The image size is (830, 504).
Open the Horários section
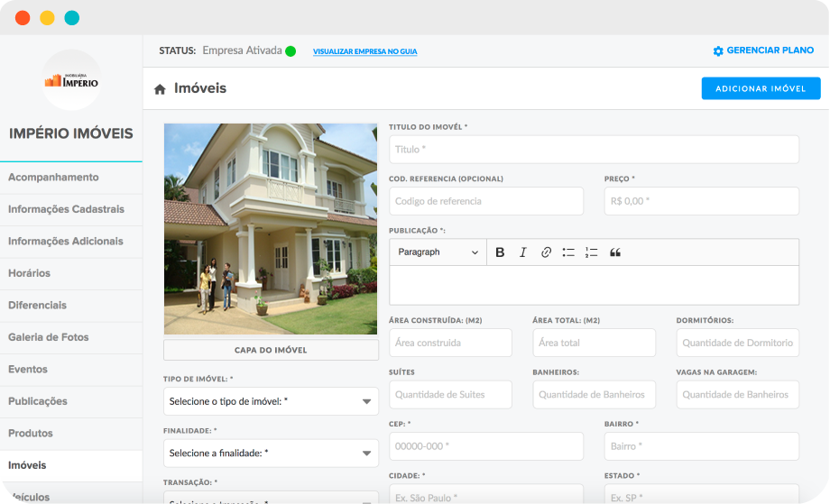point(71,273)
